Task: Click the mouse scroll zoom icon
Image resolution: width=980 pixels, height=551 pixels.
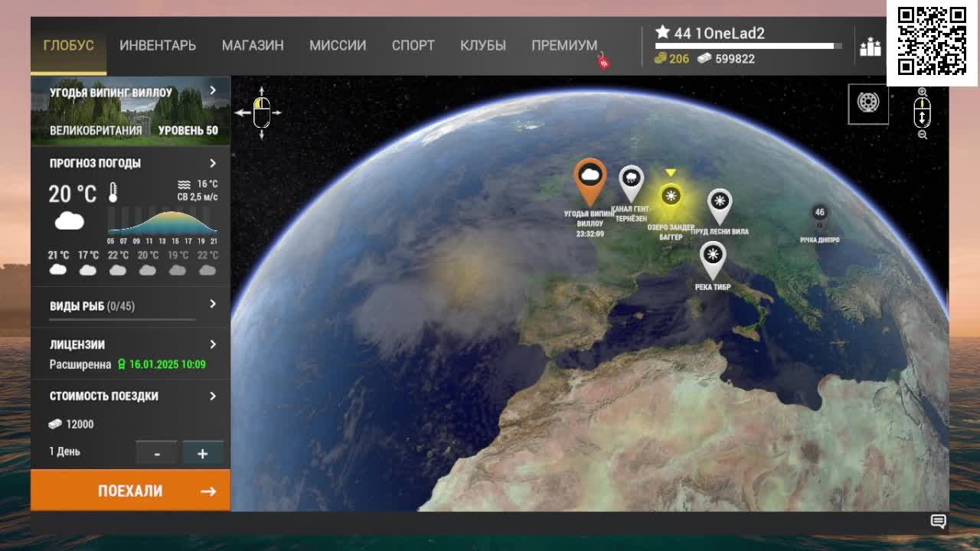Action: (923, 113)
